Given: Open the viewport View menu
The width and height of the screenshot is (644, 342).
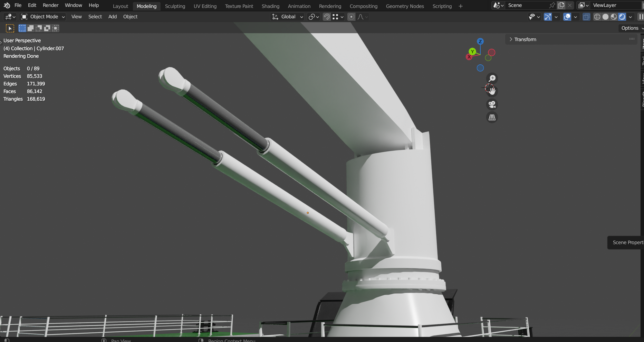Looking at the screenshot, I should 76,17.
